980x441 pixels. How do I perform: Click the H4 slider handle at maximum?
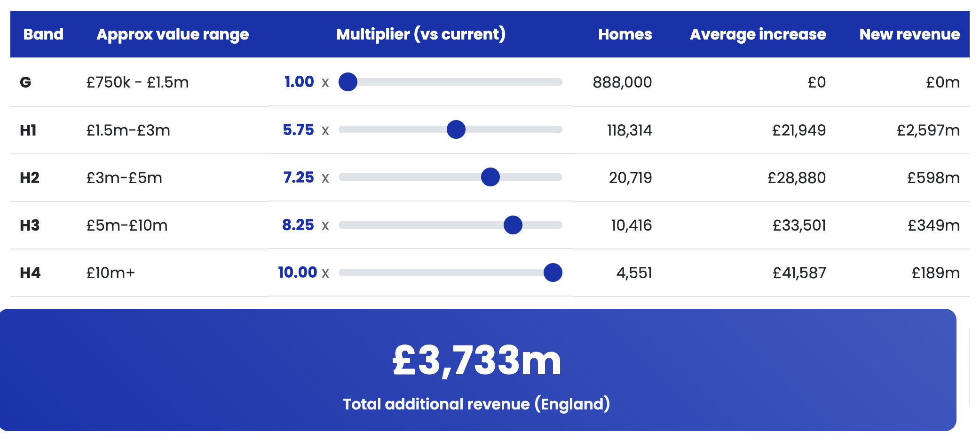click(553, 273)
